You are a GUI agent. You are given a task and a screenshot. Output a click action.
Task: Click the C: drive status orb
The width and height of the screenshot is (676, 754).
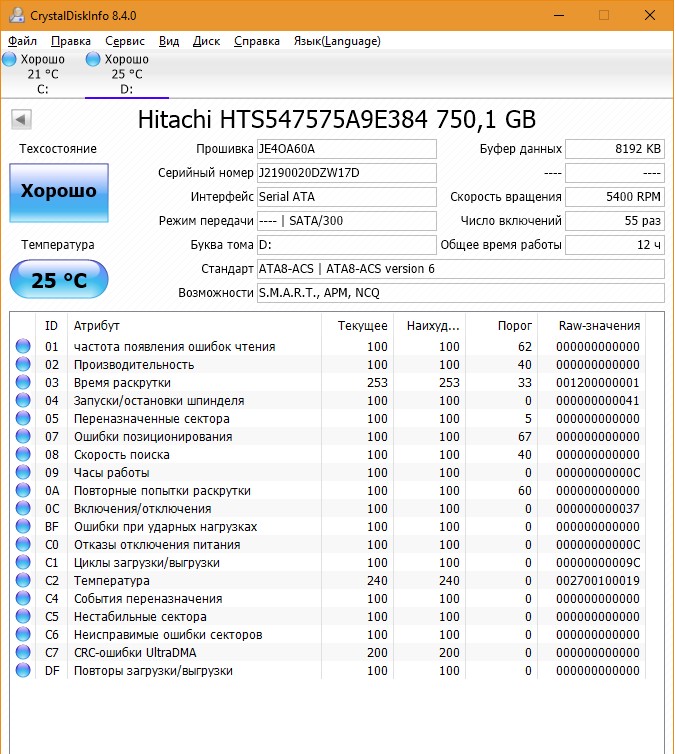[x=10, y=60]
